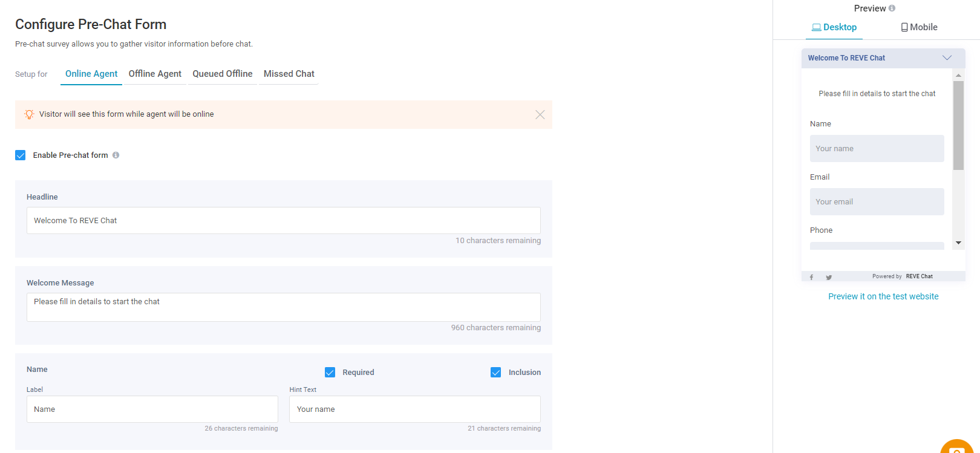Viewport: 980px width, 453px height.
Task: Click the preview scrollbar down arrow
Action: pyautogui.click(x=958, y=243)
